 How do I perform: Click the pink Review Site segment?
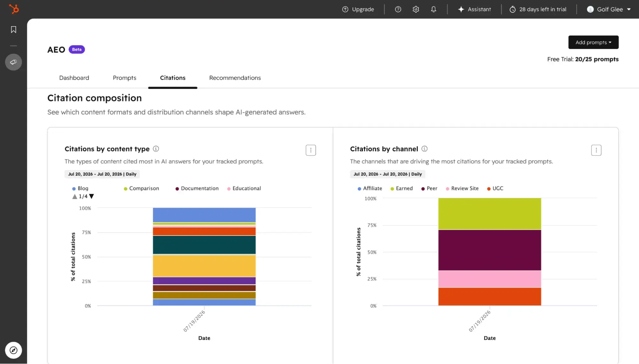coord(489,279)
